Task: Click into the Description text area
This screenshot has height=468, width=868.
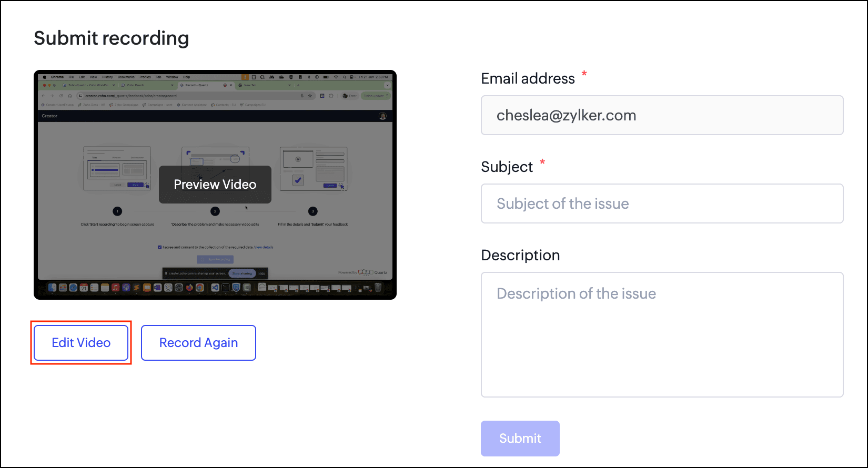Action: pos(662,334)
